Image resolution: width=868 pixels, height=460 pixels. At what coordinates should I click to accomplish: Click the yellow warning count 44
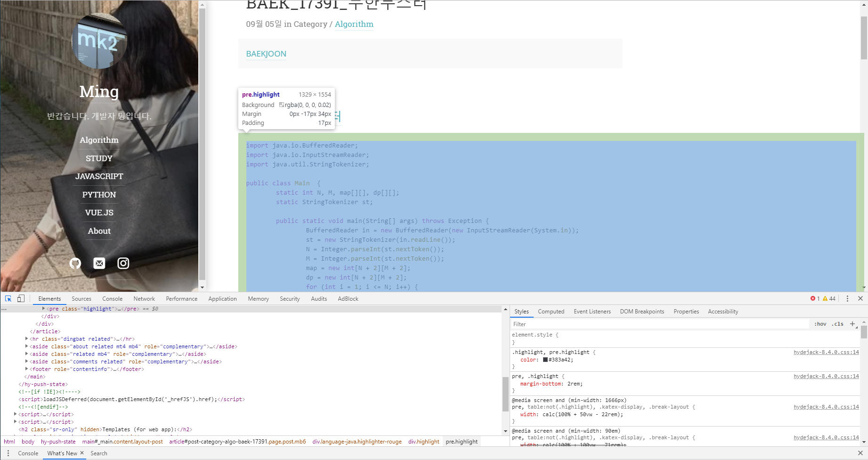point(829,298)
